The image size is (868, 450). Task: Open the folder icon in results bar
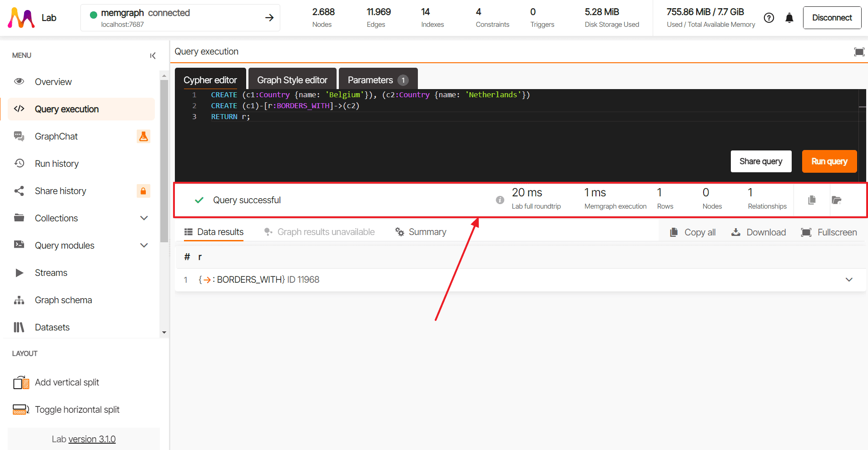coord(836,200)
